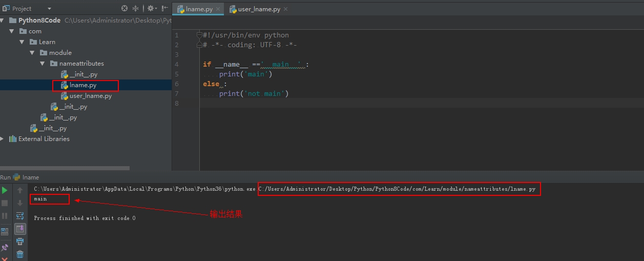Click the Collapse All icon in Project toolbar
The width and height of the screenshot is (644, 261).
click(x=136, y=9)
